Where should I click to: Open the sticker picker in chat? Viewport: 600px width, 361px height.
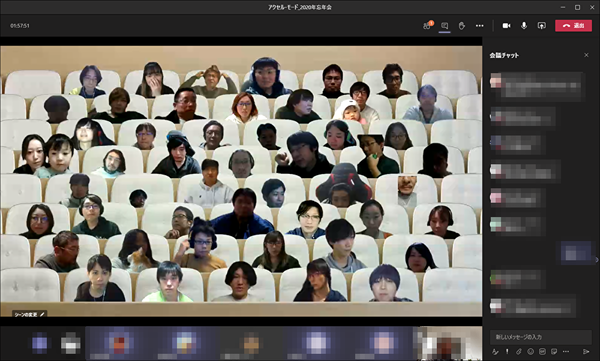[x=554, y=351]
